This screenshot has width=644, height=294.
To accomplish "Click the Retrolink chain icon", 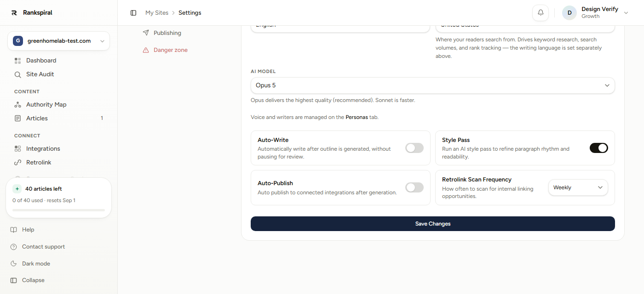I will pos(18,163).
